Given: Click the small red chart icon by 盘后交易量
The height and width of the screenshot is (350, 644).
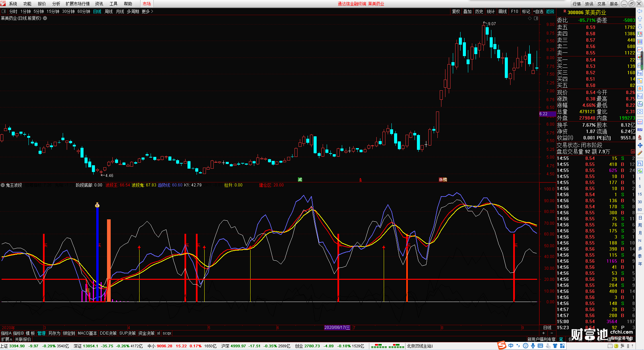Looking at the screenshot, I should click(633, 151).
